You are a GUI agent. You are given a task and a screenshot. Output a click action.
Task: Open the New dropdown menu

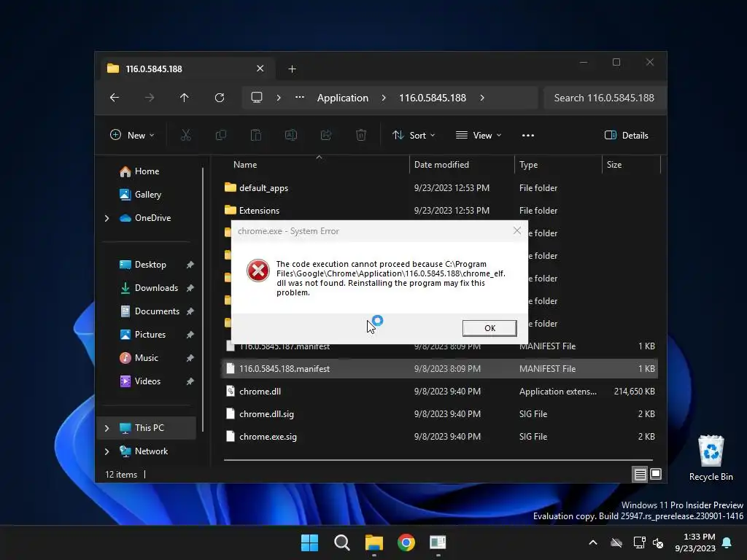click(x=132, y=135)
